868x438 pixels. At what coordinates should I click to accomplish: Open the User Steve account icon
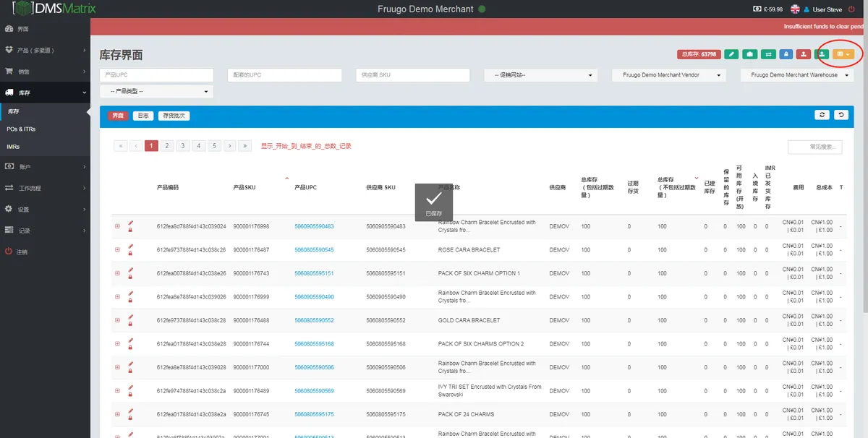click(807, 9)
